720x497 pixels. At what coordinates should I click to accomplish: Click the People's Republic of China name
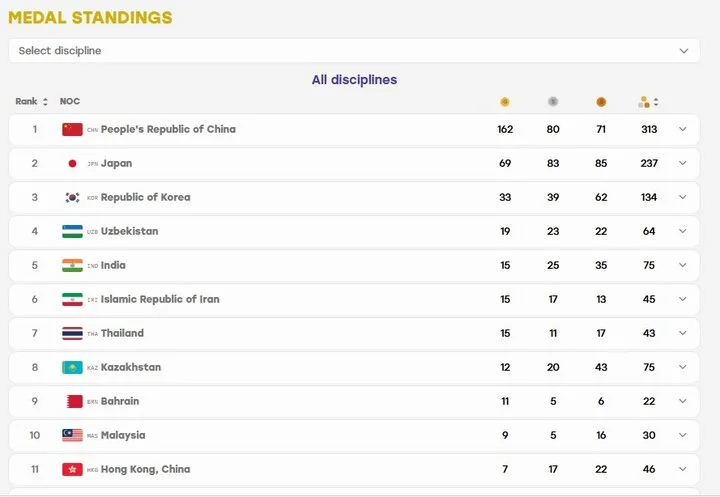168,130
